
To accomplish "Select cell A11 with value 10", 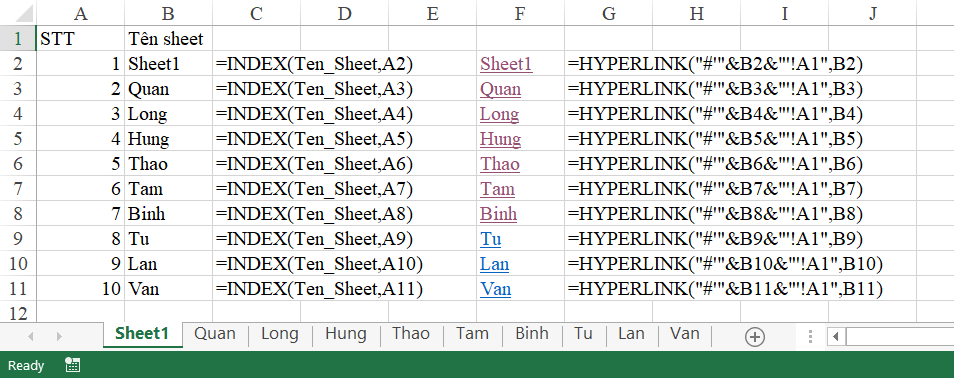I will pos(80,289).
